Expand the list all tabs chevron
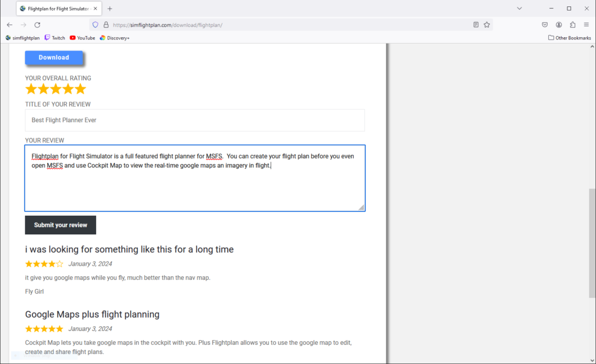This screenshot has width=596, height=364. [520, 9]
